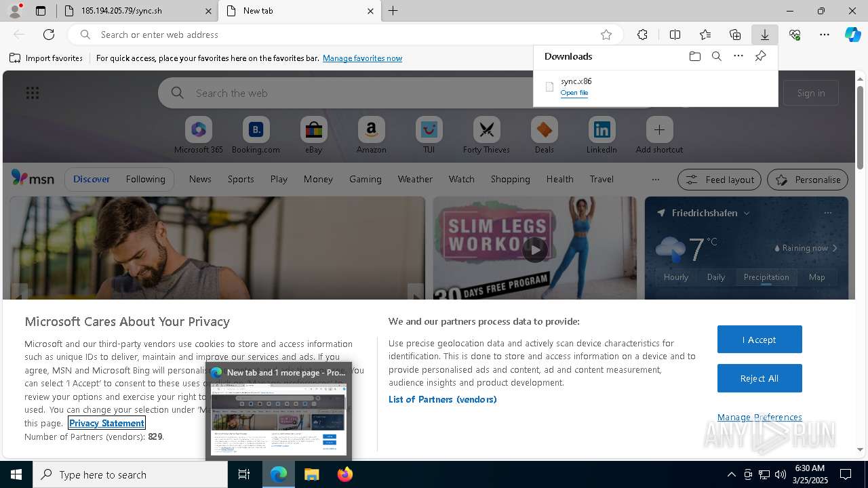This screenshot has height=488, width=868.
Task: Open the eBay shortcut
Action: pos(313,136)
